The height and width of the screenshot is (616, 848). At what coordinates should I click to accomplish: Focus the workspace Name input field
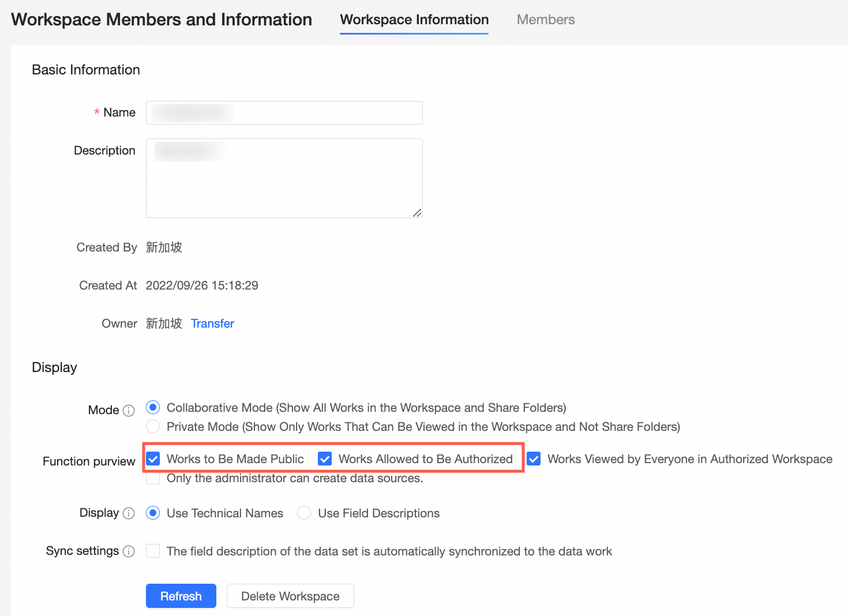point(284,112)
